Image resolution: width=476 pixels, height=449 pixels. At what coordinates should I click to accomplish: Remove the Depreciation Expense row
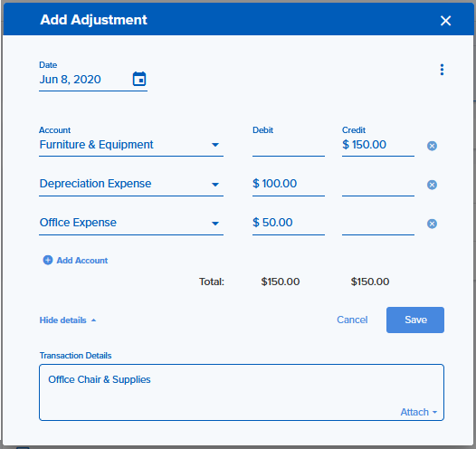(432, 185)
